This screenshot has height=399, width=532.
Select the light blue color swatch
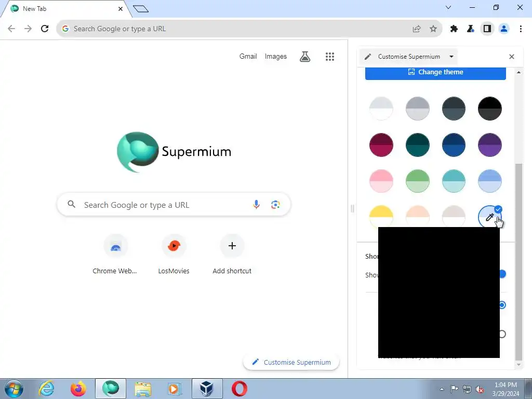pos(489,181)
